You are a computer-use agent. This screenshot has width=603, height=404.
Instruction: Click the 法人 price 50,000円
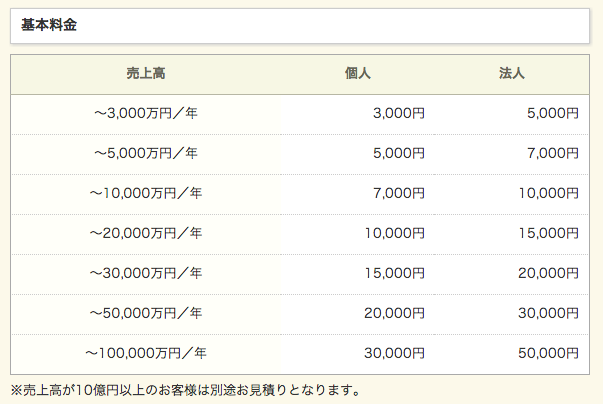(x=549, y=353)
